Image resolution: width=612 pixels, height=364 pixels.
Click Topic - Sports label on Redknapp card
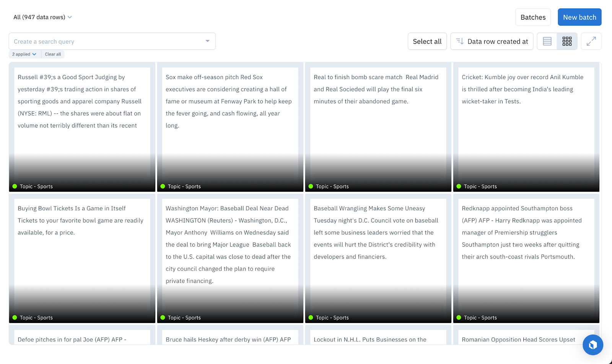(x=480, y=318)
